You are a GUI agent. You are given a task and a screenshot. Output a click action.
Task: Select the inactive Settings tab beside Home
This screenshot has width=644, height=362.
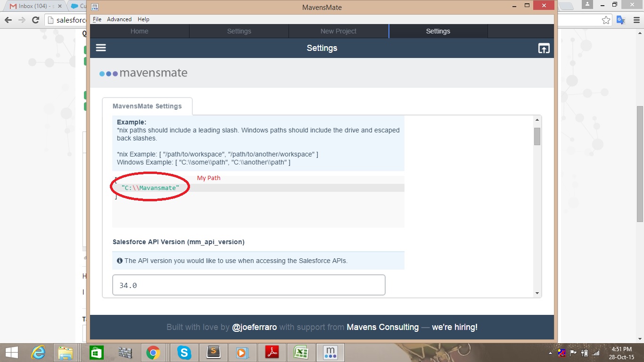pyautogui.click(x=239, y=31)
